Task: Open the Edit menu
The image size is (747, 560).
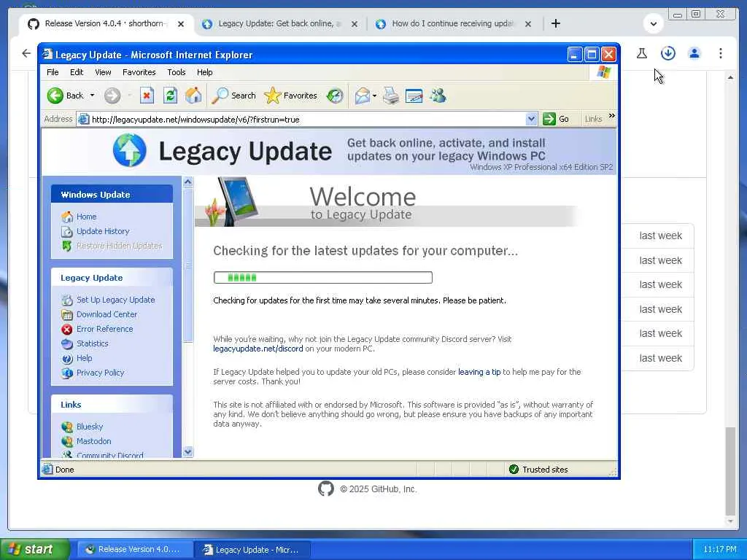Action: (77, 72)
